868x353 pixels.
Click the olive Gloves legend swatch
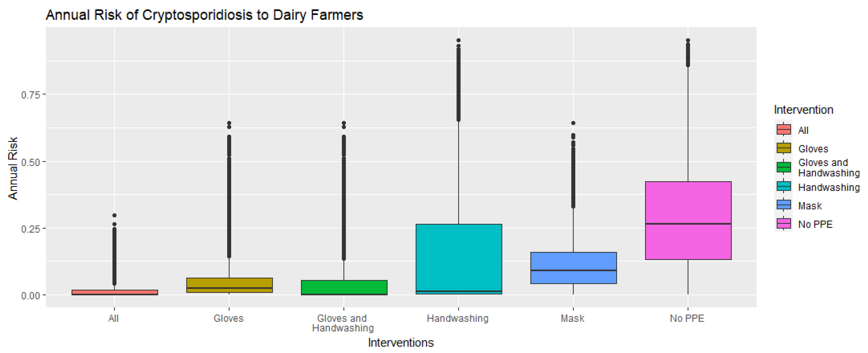pyautogui.click(x=783, y=148)
